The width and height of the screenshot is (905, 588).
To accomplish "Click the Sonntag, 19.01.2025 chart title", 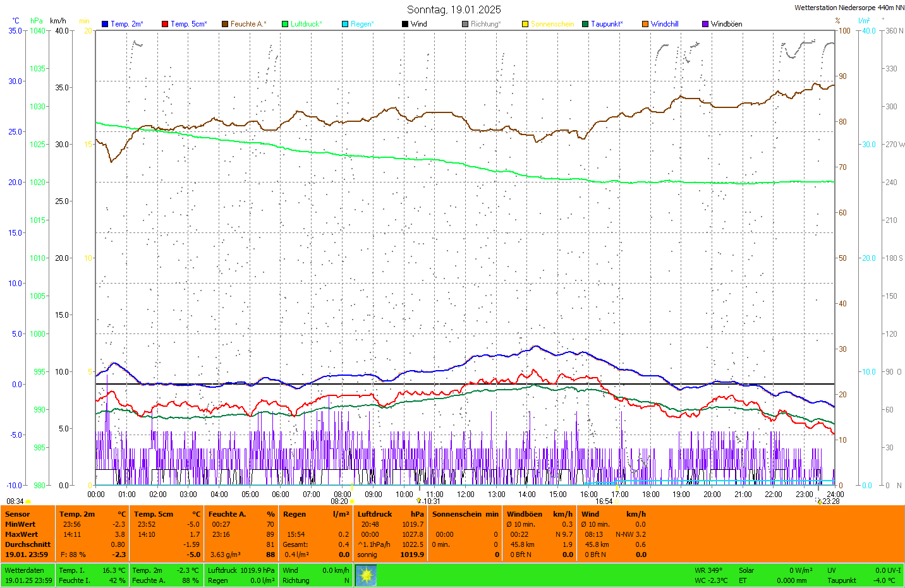I will 454,9.
